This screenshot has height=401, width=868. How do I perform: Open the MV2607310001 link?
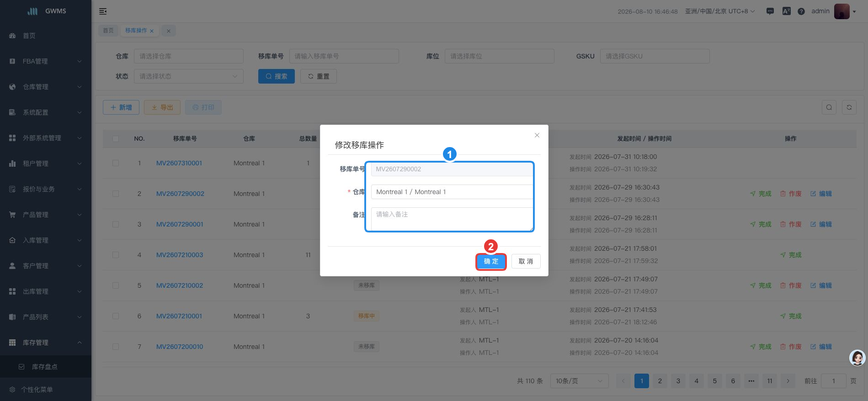point(179,163)
